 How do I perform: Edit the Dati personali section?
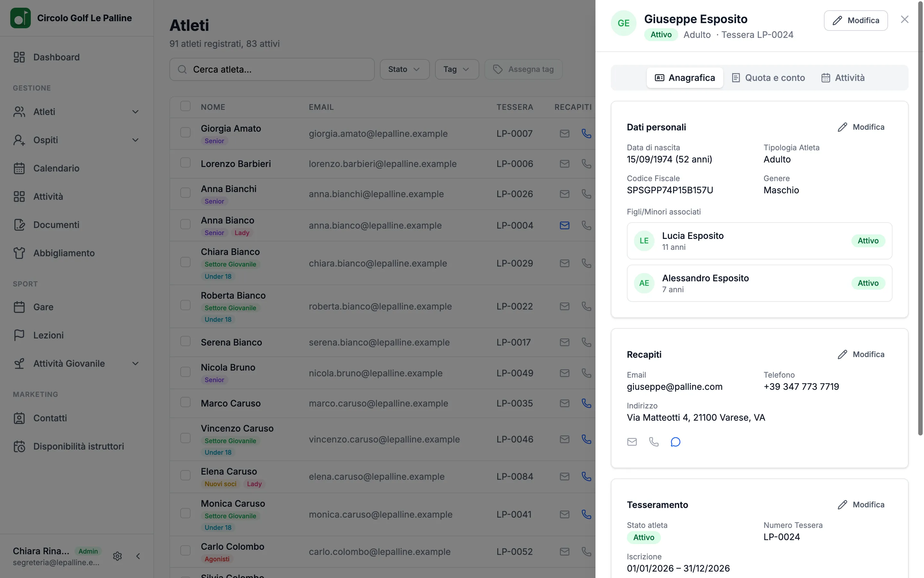[x=861, y=127]
